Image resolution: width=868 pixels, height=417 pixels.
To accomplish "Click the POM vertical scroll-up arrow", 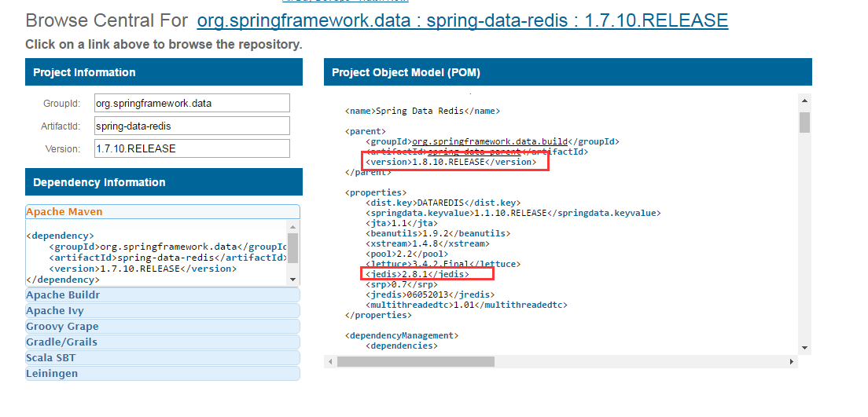I will click(805, 100).
